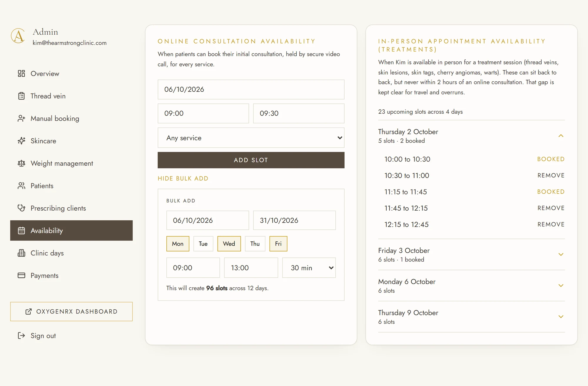
Task: Open the Any service dropdown
Action: coord(251,138)
